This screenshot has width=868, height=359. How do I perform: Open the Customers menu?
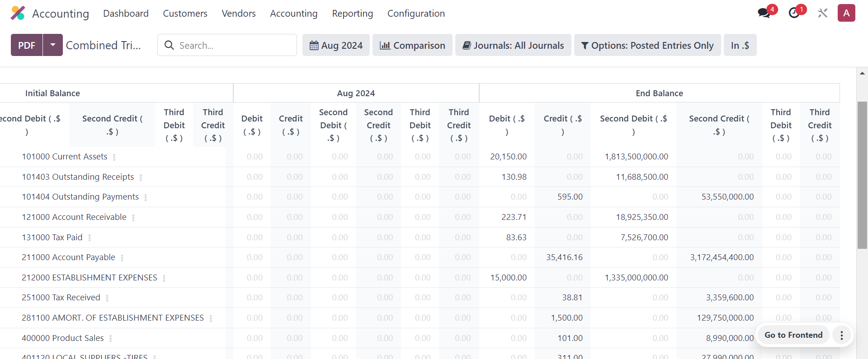[185, 14]
